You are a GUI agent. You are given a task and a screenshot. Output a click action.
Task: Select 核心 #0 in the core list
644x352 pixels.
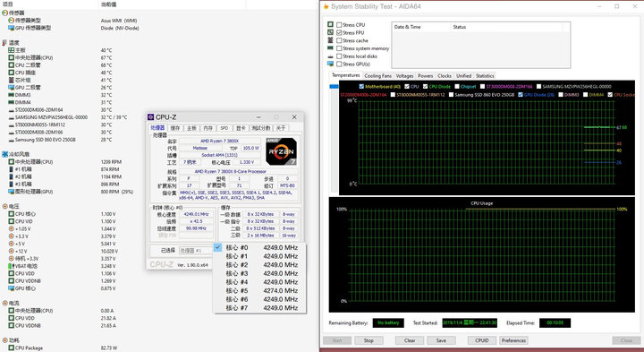coord(259,247)
